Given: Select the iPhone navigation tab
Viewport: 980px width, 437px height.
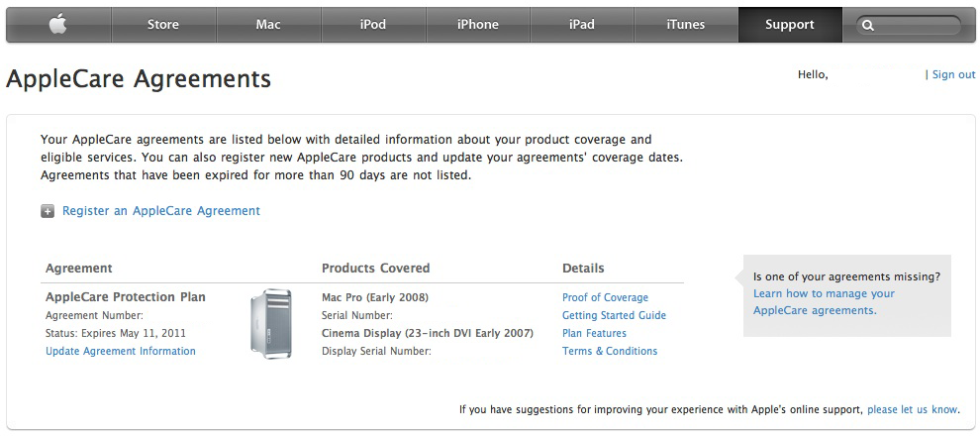Looking at the screenshot, I should point(478,25).
